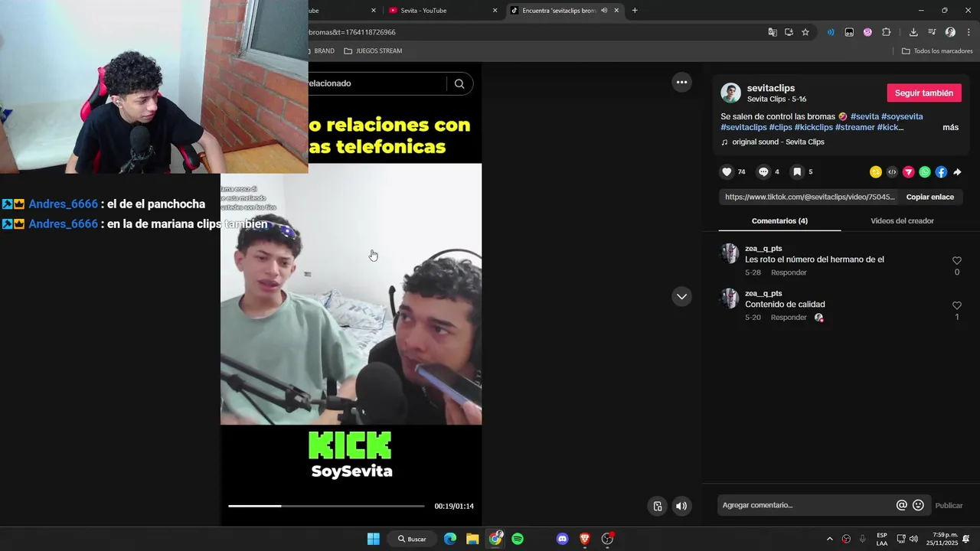Open original sound - Sevita Clips
This screenshot has height=551, width=980.
pyautogui.click(x=778, y=142)
